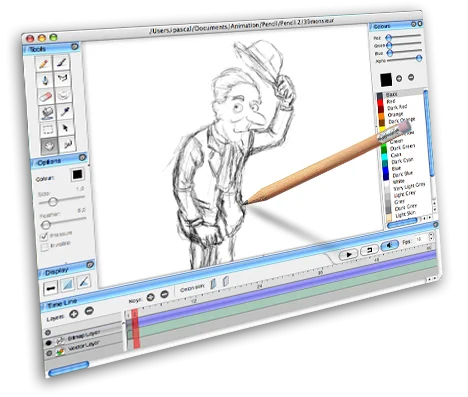Viewport: 468px width, 397px height.
Task: Select the Eraser tool in Tools panel
Action: pyautogui.click(x=45, y=97)
